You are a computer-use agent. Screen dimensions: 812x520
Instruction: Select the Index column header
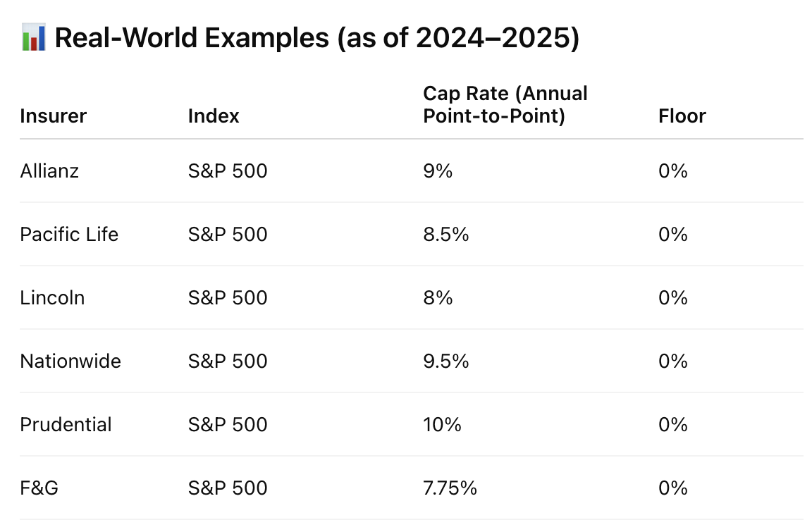(x=214, y=116)
